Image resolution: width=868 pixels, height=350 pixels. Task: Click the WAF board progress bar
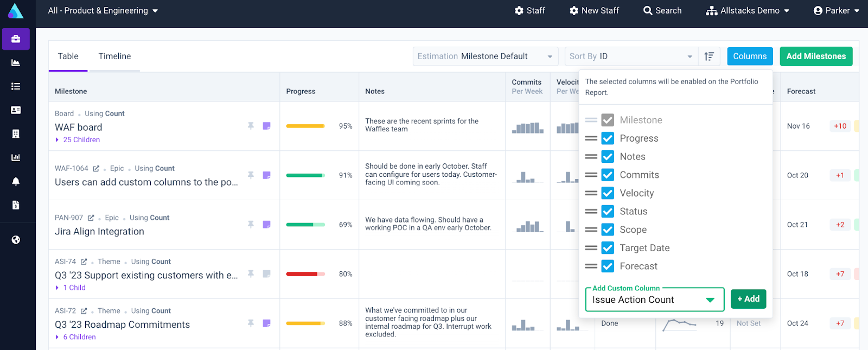point(305,126)
